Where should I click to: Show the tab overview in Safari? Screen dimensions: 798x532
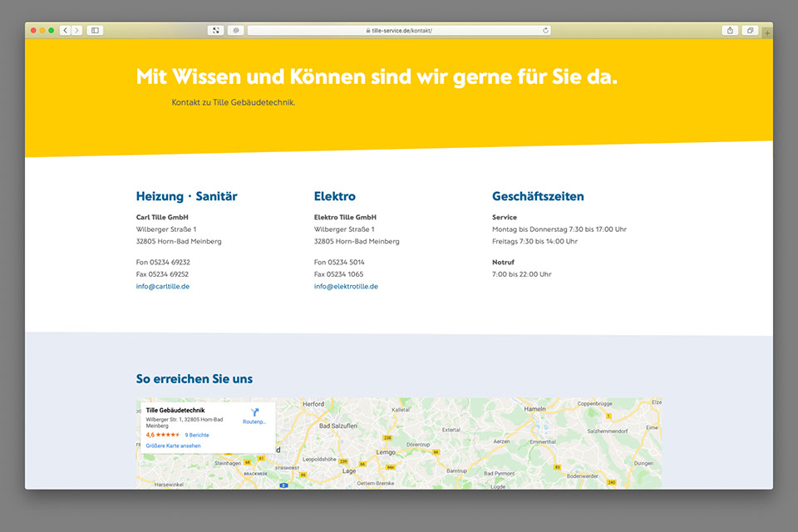[750, 31]
